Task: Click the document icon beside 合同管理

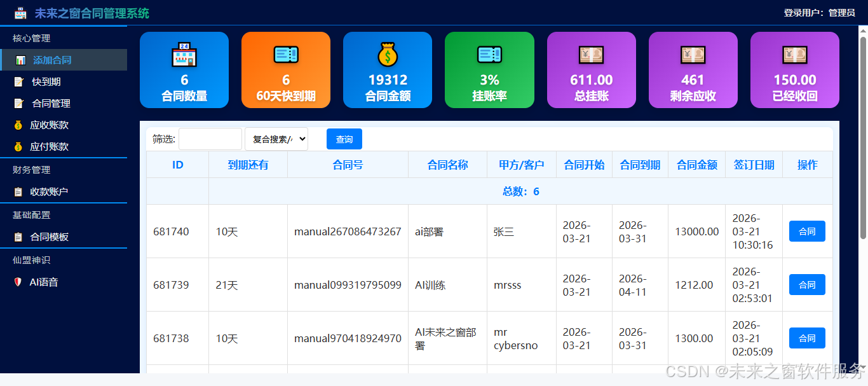Action: [x=18, y=104]
